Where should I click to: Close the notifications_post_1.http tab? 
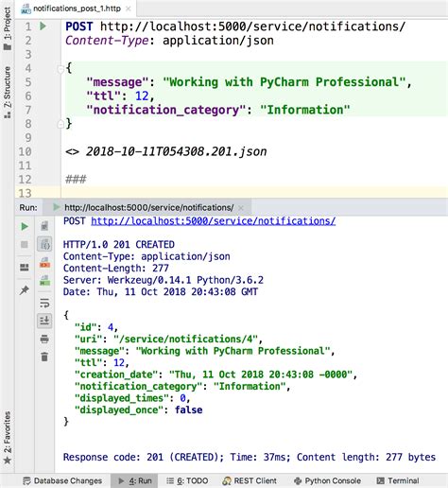[x=129, y=9]
